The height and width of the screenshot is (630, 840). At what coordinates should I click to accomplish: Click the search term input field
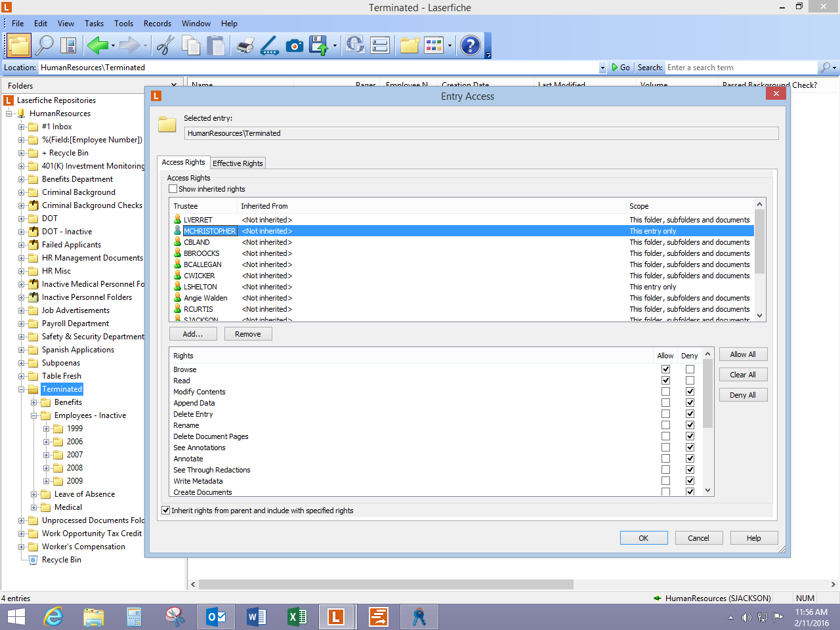pyautogui.click(x=741, y=68)
